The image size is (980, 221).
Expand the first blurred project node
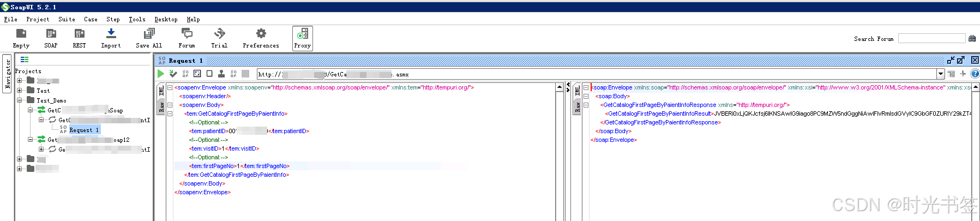tap(20, 80)
